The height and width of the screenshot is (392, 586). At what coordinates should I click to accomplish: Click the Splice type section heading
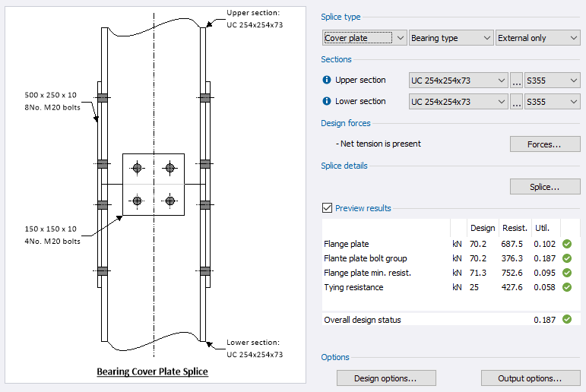[341, 17]
